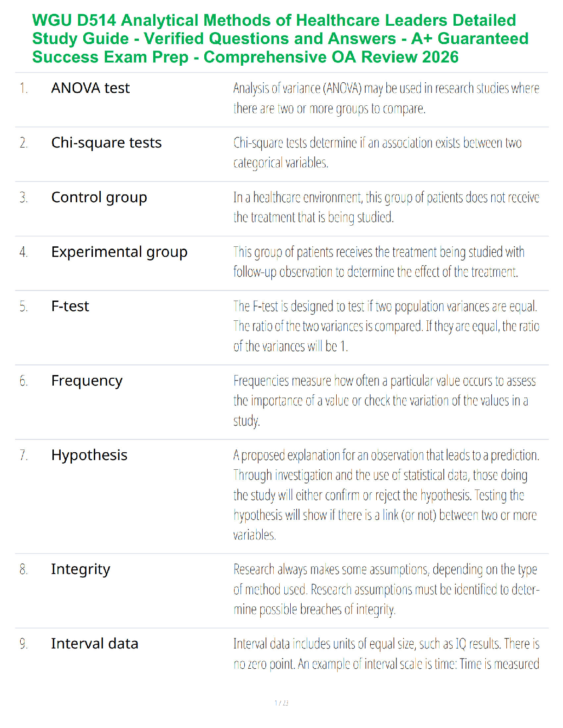
Task: Click the ANOVA analysis of variance definition
Action: click(386, 98)
